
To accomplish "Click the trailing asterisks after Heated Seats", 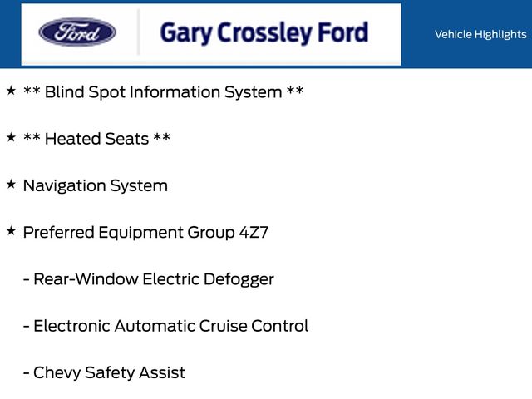I will (162, 138).
